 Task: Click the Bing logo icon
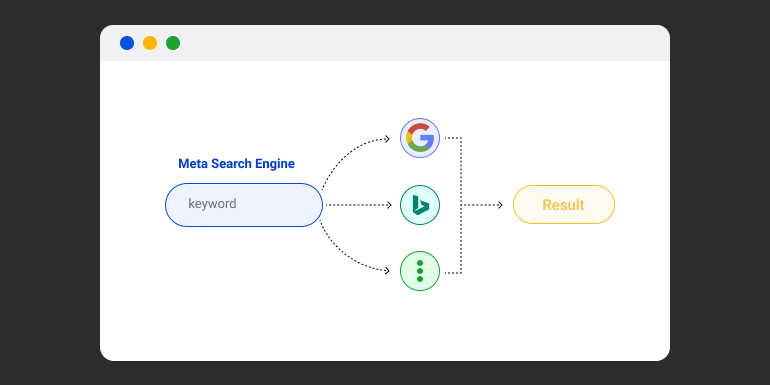[x=420, y=205]
